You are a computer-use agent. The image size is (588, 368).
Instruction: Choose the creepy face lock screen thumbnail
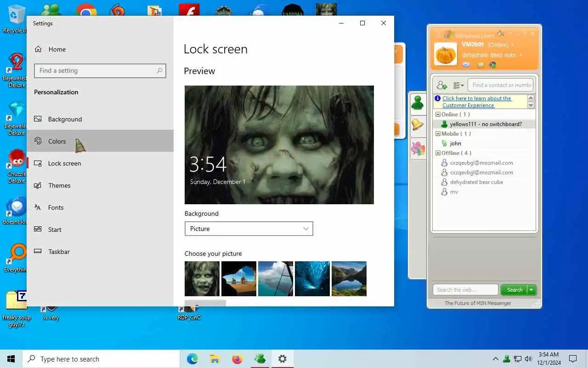(x=202, y=279)
